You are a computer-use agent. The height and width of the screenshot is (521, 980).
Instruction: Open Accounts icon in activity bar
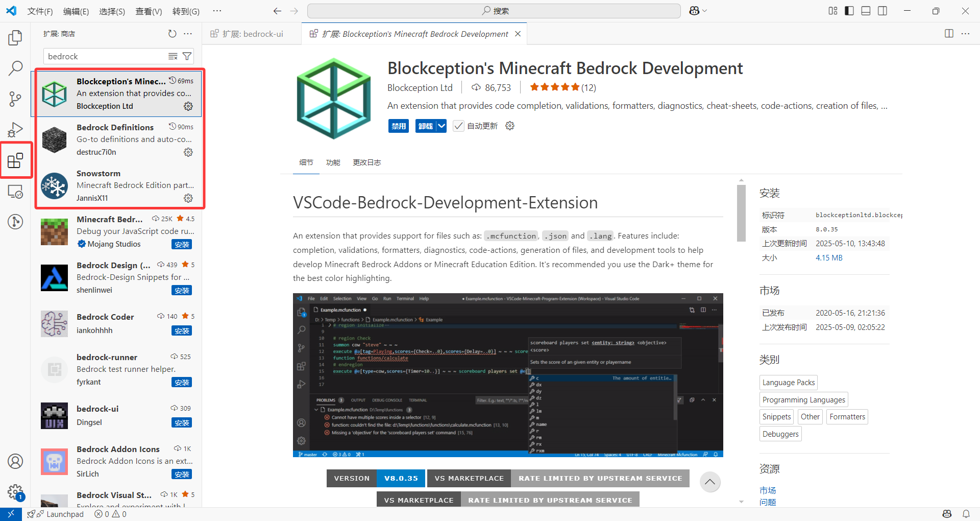coord(15,461)
